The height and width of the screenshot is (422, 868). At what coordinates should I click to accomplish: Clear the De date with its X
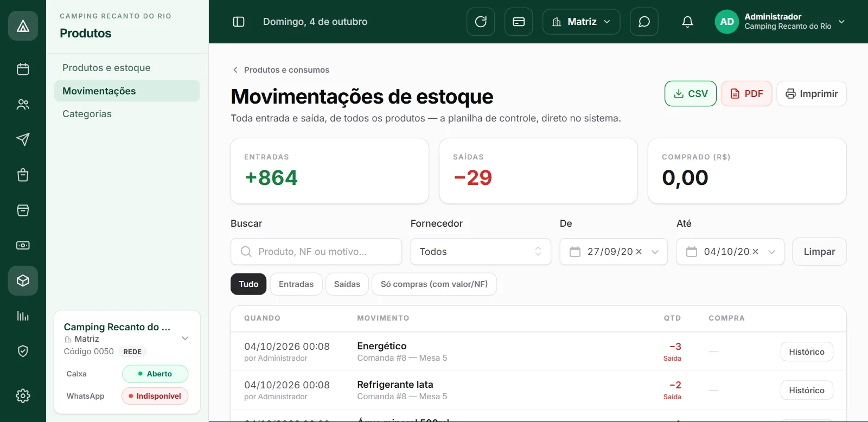(639, 252)
